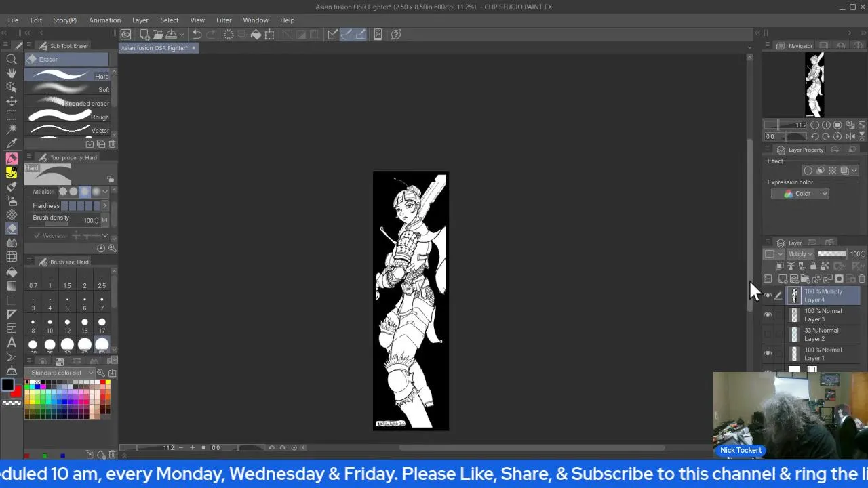Select the Auto select magic wand tool
The height and width of the screenshot is (488, 868).
point(12,129)
